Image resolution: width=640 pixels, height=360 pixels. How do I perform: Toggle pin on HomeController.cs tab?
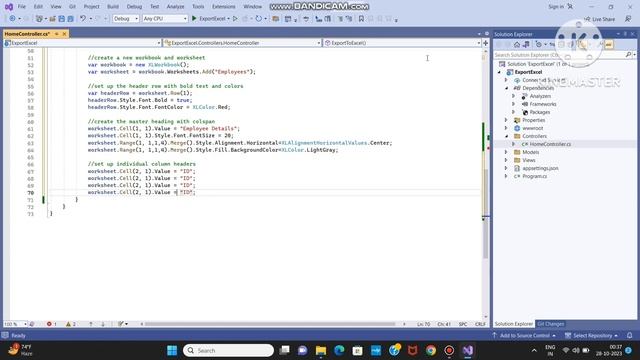pos(57,34)
